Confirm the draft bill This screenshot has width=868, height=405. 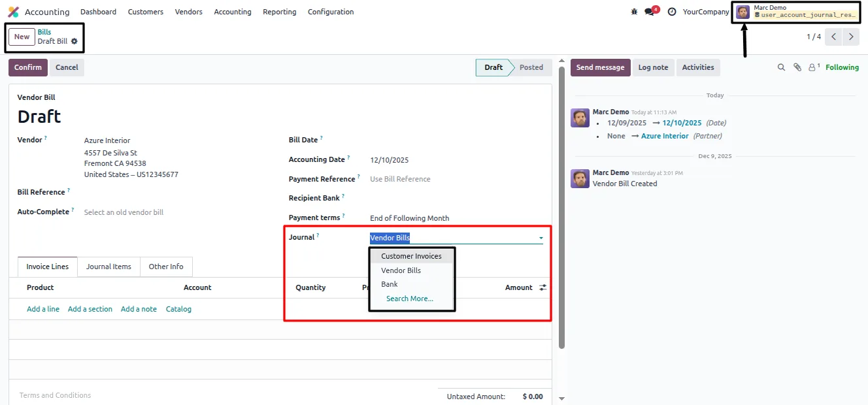tap(28, 67)
